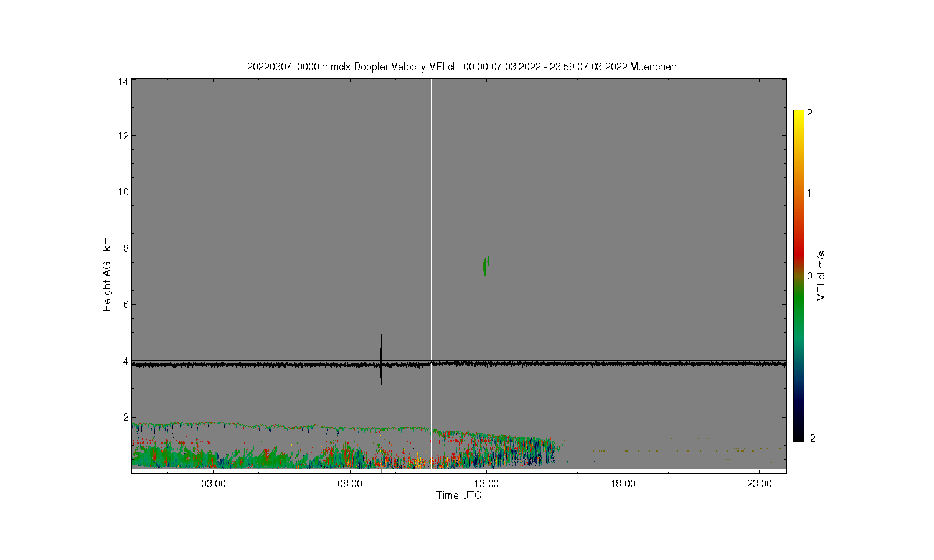Screen dimensions: 934x560
Task: Click the height tick label 6
Action: point(126,304)
